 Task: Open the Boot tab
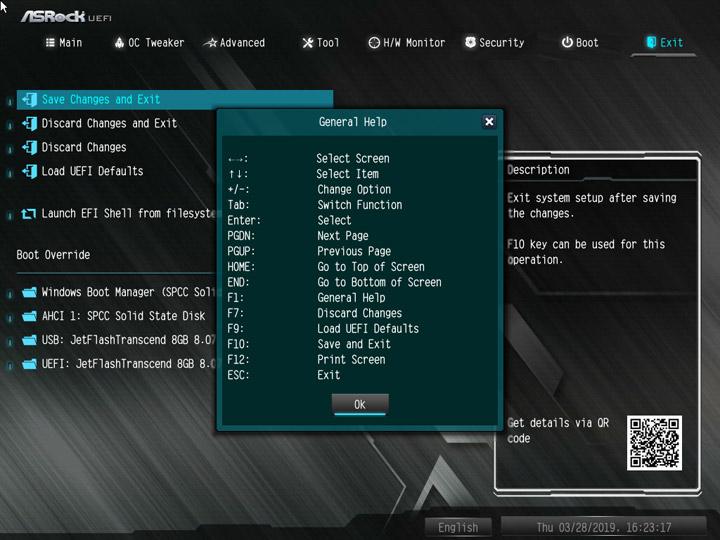[580, 43]
